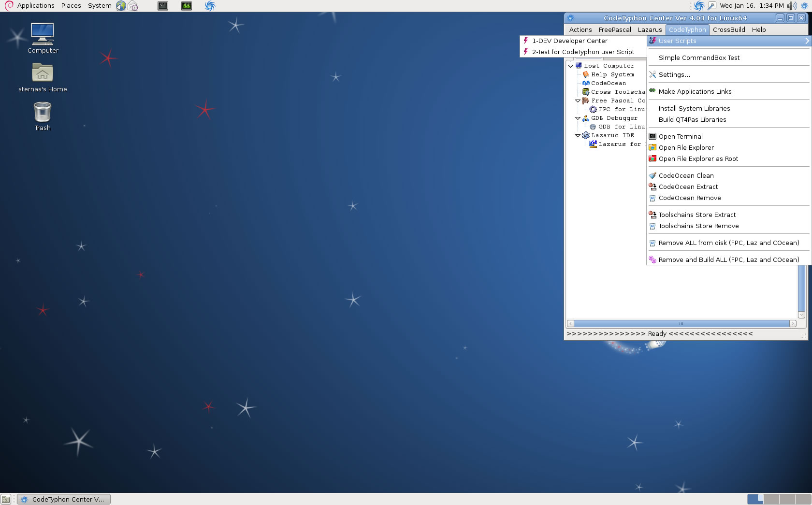Close the open CodeTyphon menu
Screen dimensions: 812x505
(x=687, y=29)
